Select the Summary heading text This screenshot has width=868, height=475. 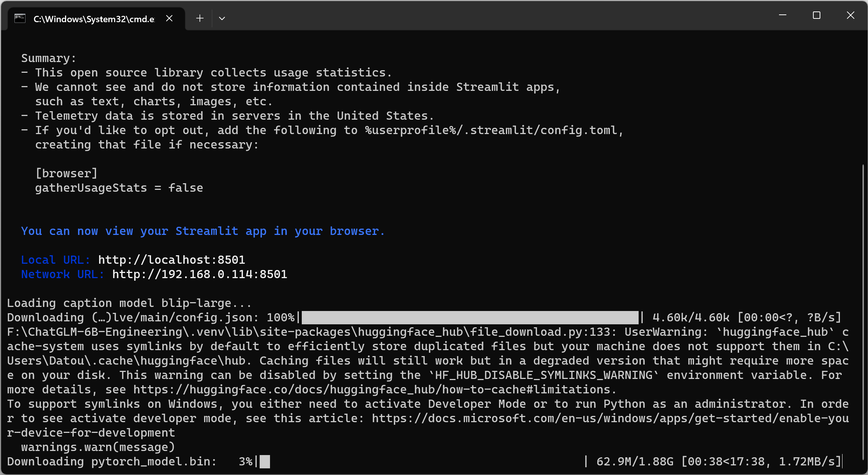click(48, 58)
